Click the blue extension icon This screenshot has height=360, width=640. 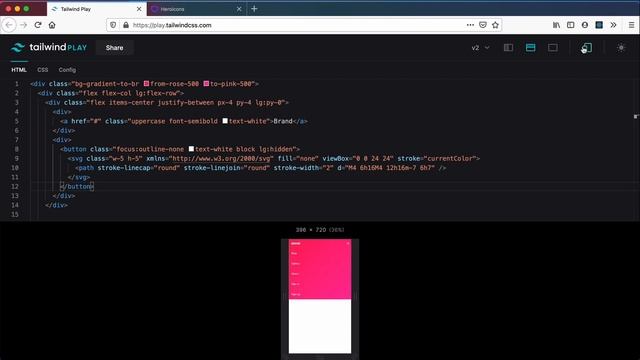(599, 25)
